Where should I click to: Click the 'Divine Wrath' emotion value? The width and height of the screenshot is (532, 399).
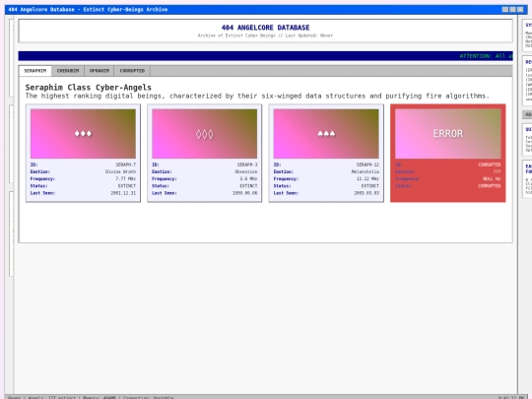(120, 171)
